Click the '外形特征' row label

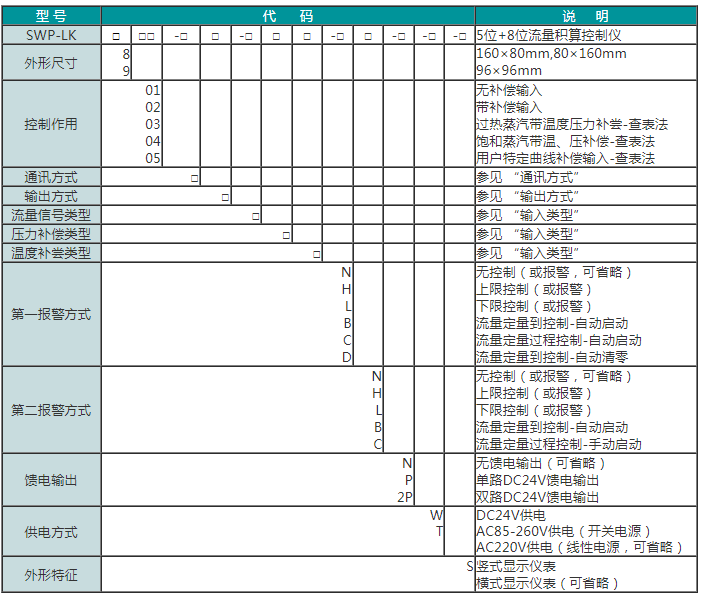[51, 574]
